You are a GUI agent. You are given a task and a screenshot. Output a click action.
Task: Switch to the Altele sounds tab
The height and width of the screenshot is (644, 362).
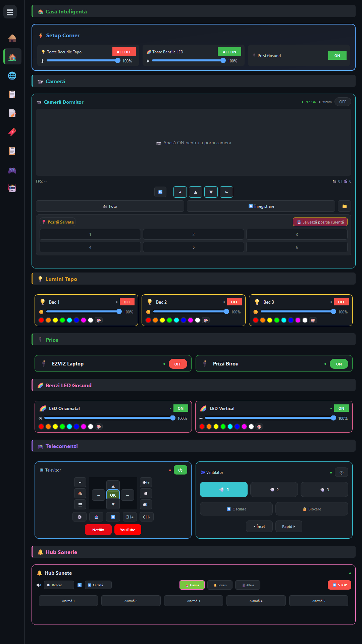point(248,585)
